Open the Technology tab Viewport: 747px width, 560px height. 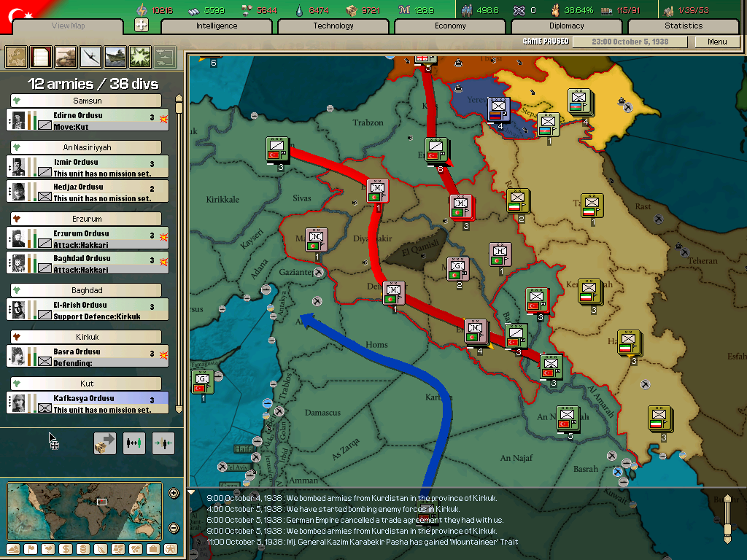pyautogui.click(x=333, y=26)
